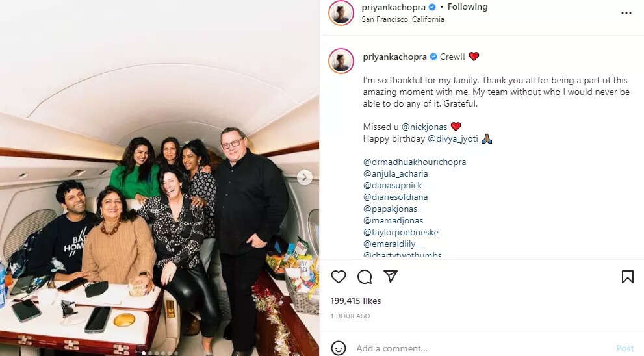Open emoji picker smiley icon

click(x=339, y=348)
